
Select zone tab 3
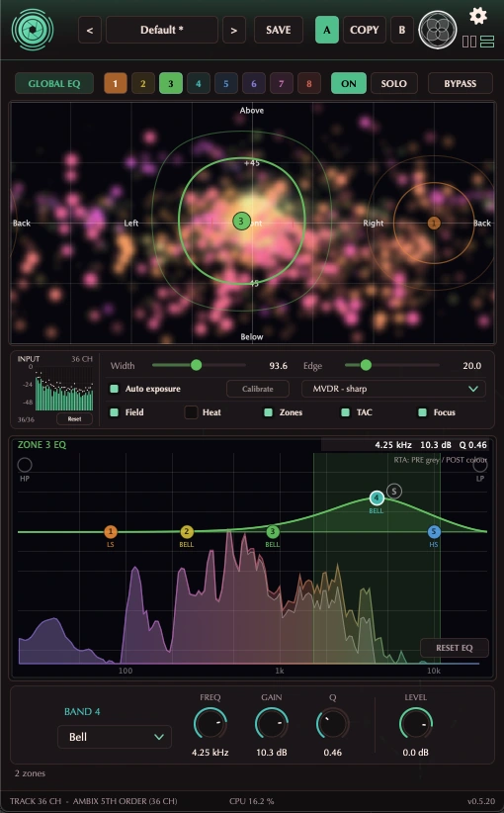point(170,83)
